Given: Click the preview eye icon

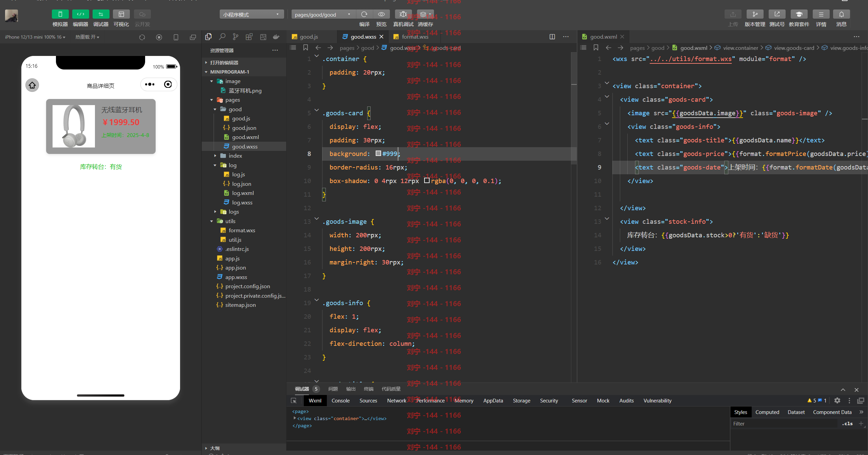Looking at the screenshot, I should coord(381,14).
